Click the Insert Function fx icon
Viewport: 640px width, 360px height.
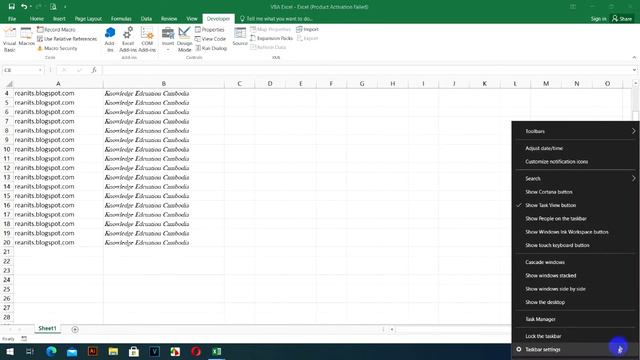(x=94, y=70)
